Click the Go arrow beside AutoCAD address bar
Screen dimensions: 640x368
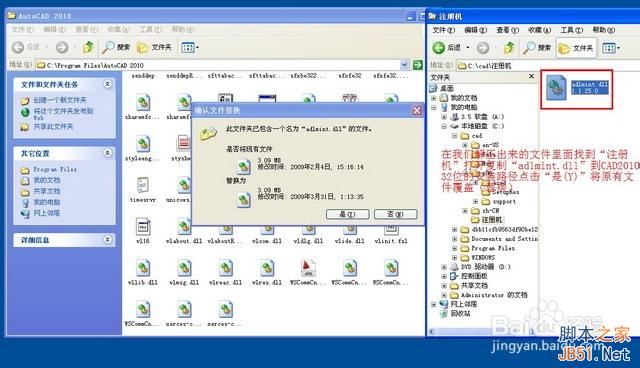click(x=418, y=65)
